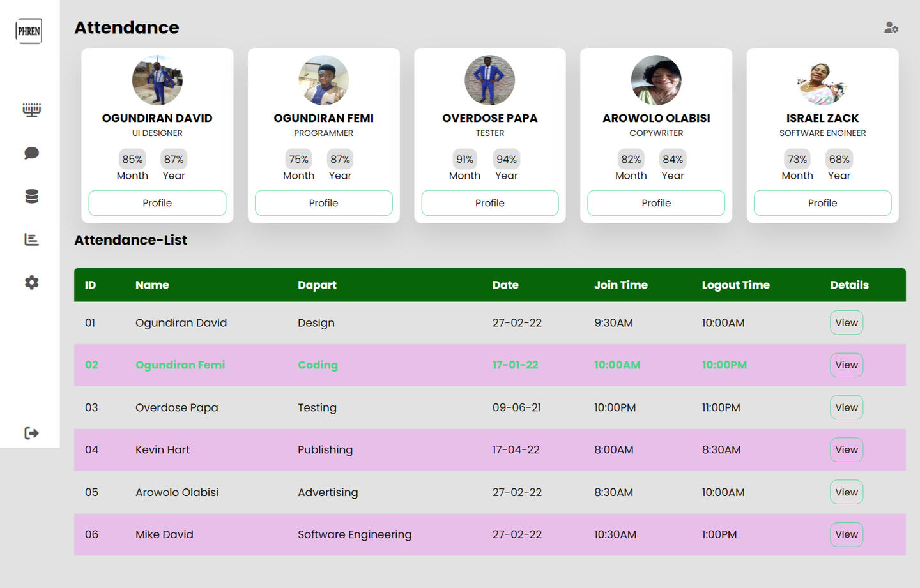Click the user settings icon top right
The height and width of the screenshot is (588, 920).
pyautogui.click(x=891, y=27)
